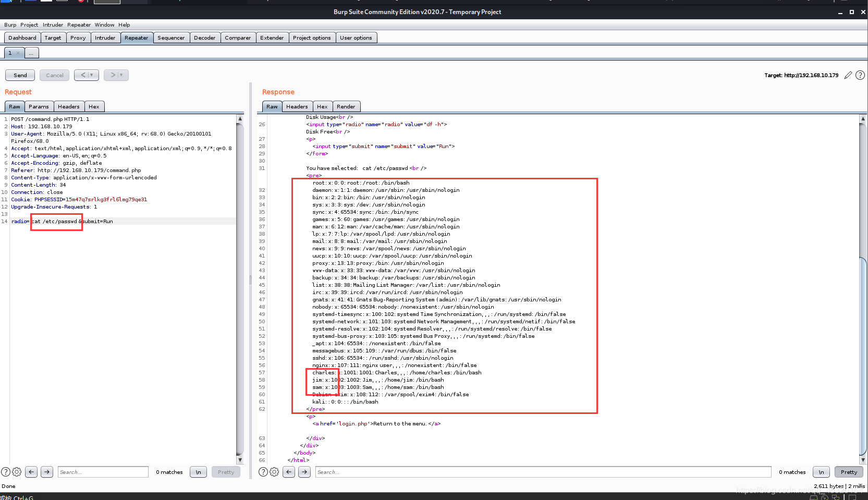This screenshot has width=868, height=500.
Task: Open the Sequencer tab
Action: point(171,38)
